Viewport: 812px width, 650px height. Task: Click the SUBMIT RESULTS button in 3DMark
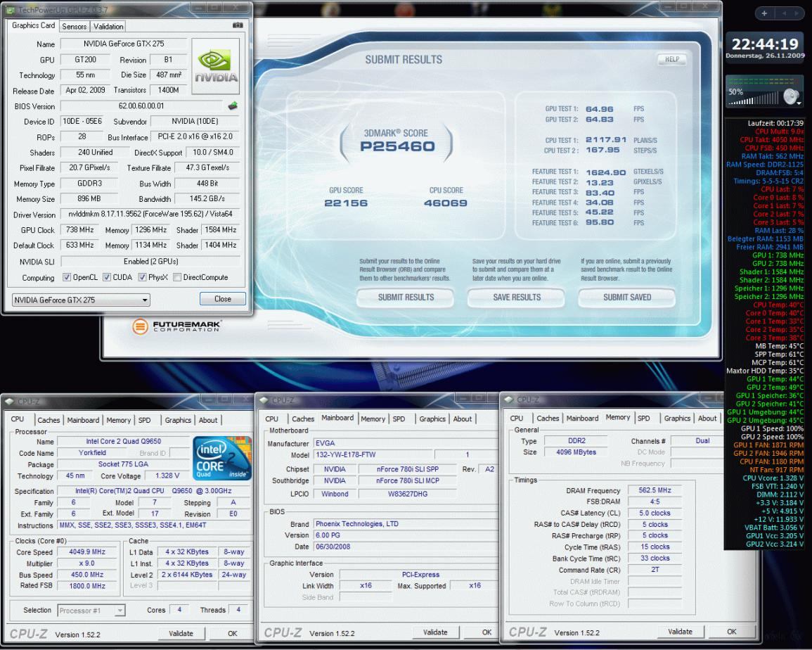click(406, 298)
